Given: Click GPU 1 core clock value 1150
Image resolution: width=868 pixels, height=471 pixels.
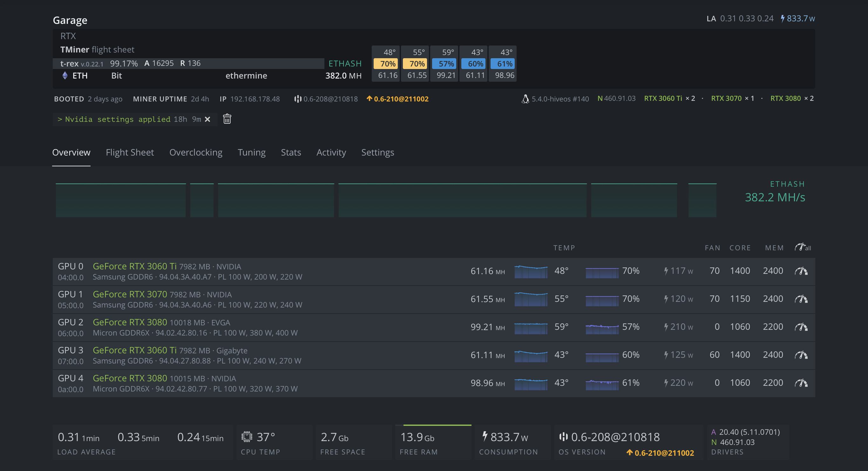Looking at the screenshot, I should [740, 299].
